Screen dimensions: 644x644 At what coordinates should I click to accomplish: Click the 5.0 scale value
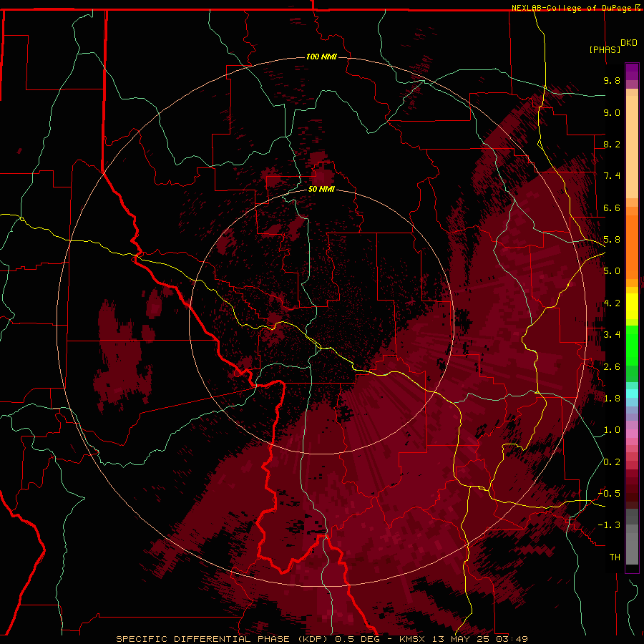(x=612, y=271)
